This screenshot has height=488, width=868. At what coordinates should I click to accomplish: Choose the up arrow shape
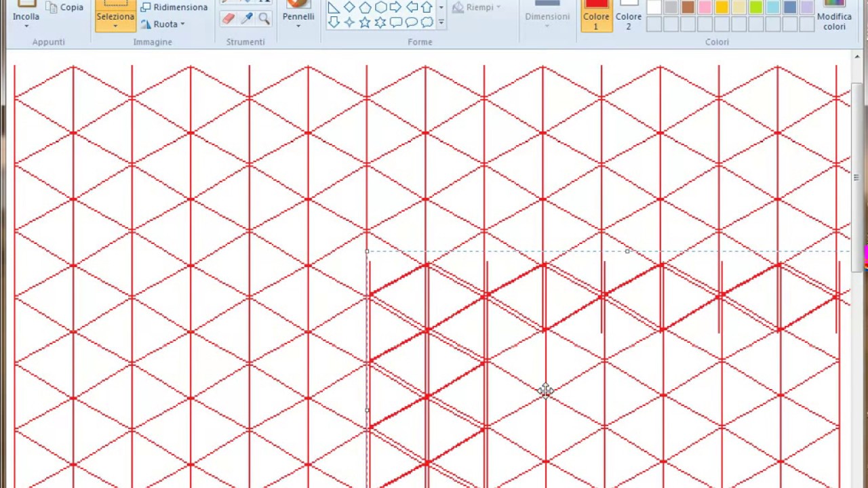(x=427, y=7)
